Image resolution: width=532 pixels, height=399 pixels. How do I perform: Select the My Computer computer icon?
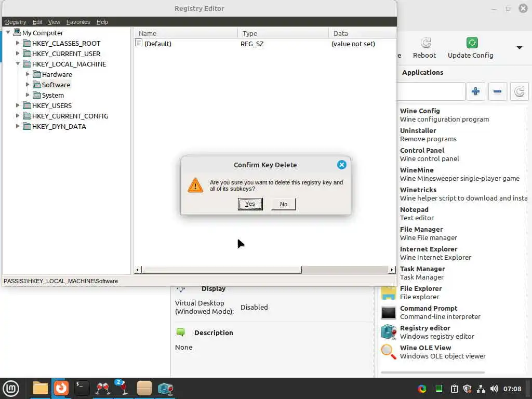[17, 33]
